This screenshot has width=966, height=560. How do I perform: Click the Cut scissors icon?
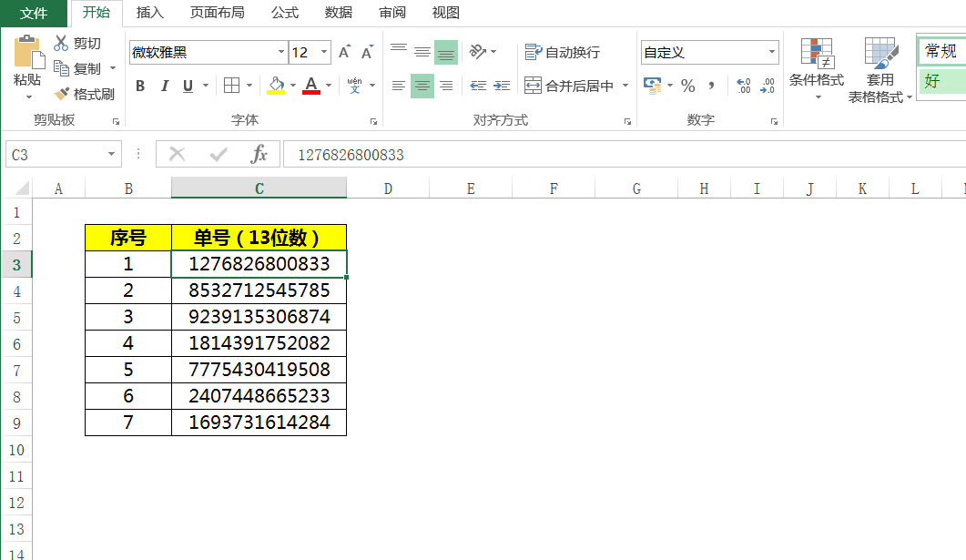61,43
